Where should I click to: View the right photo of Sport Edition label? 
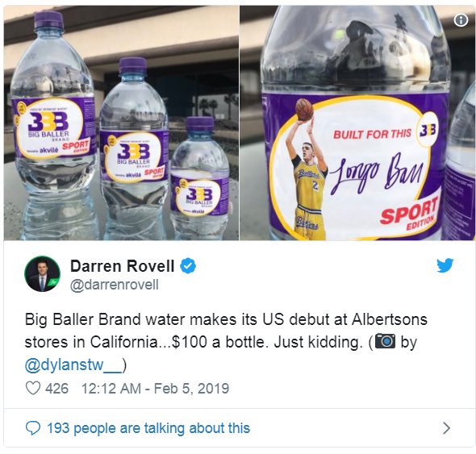point(357,123)
